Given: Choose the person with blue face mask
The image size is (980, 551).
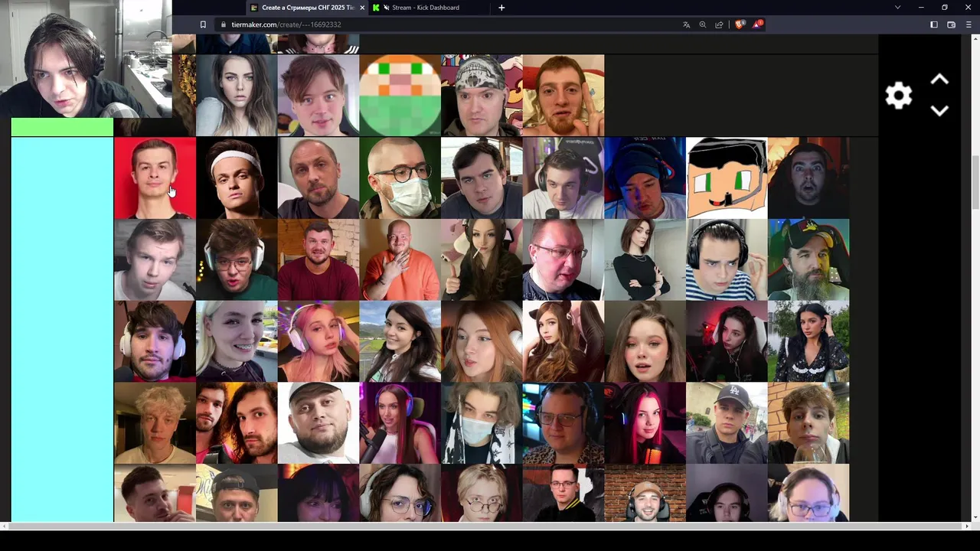Looking at the screenshot, I should 482,423.
